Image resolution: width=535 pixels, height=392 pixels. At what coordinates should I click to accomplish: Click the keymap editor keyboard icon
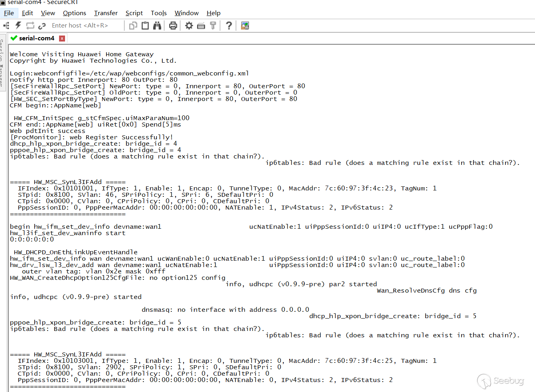201,26
